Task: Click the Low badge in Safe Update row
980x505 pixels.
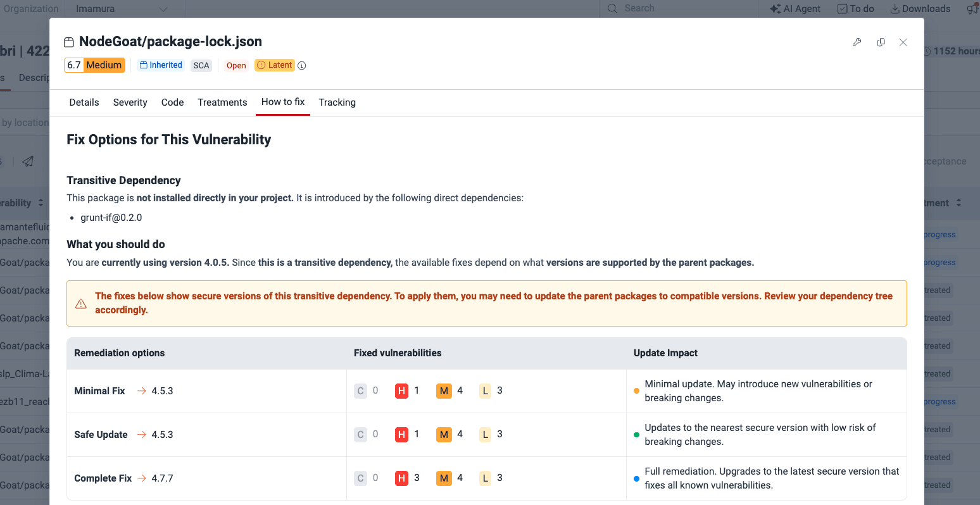Action: point(486,435)
